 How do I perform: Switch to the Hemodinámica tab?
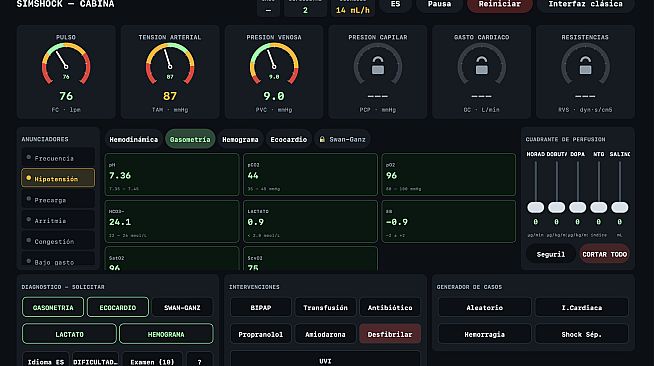133,139
